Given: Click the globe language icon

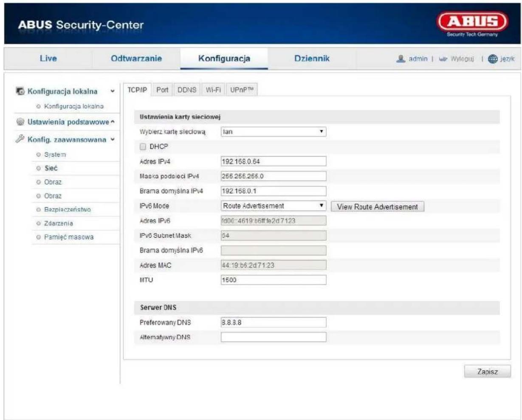Looking at the screenshot, I should click(x=492, y=59).
